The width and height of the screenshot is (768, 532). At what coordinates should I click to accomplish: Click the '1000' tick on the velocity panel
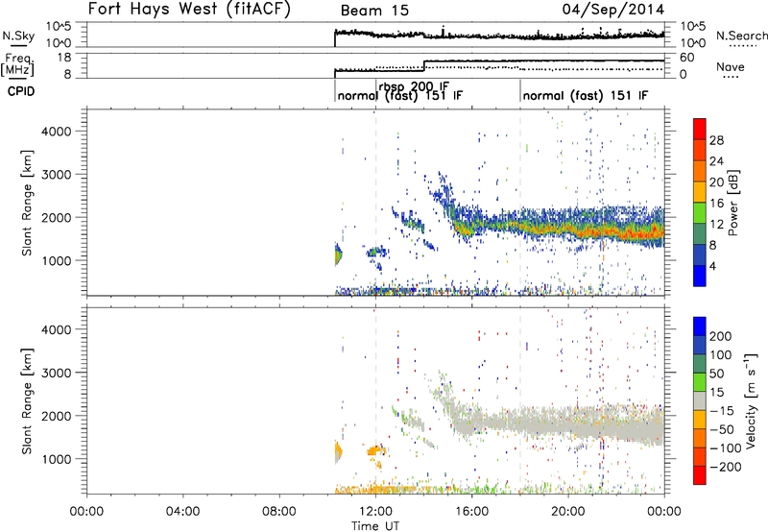[x=57, y=459]
